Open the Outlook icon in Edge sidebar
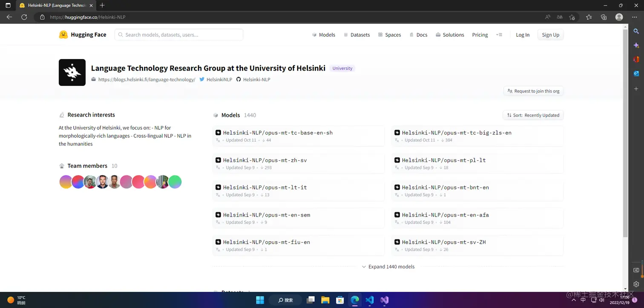This screenshot has height=308, width=644. point(636,73)
